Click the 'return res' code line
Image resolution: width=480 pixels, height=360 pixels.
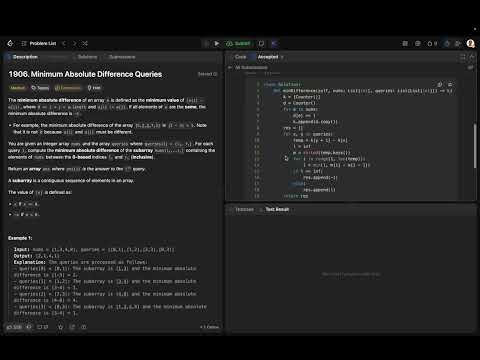pos(296,196)
